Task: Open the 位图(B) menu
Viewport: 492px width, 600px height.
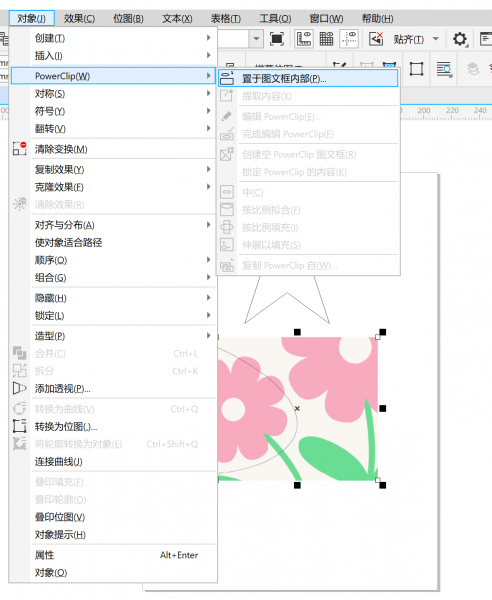Action: pyautogui.click(x=128, y=18)
